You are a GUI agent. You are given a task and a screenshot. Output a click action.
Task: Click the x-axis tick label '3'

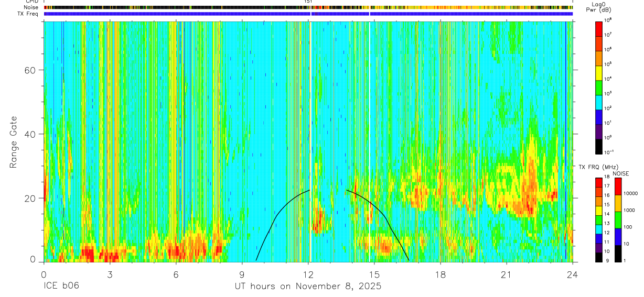[110, 274]
